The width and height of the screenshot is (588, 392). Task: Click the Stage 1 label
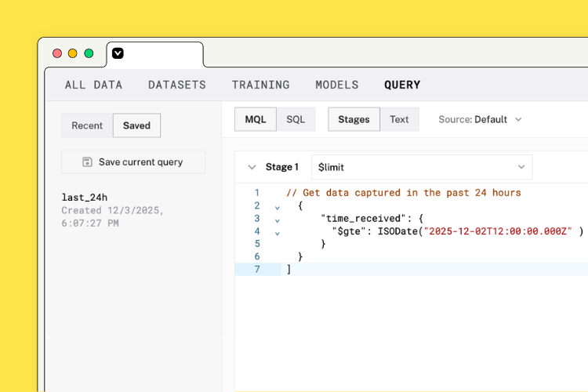[x=282, y=167]
